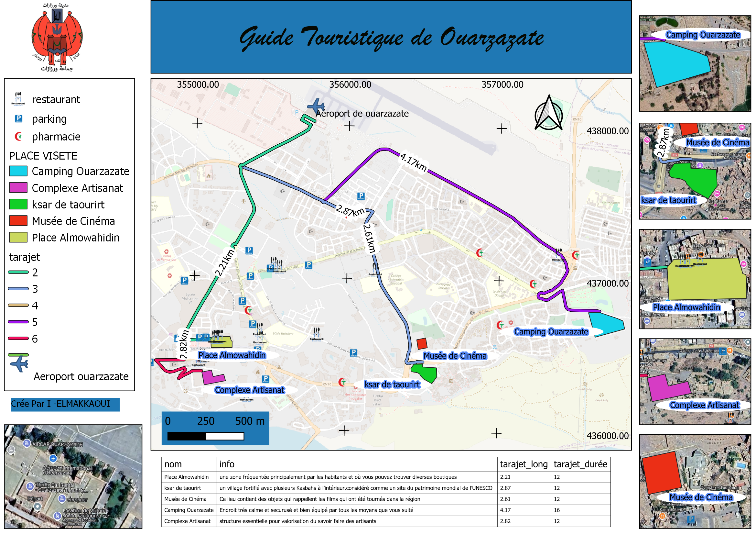Select the Musée de Cinéma red legend swatch
Viewport: 756px width, 535px height.
pyautogui.click(x=18, y=220)
